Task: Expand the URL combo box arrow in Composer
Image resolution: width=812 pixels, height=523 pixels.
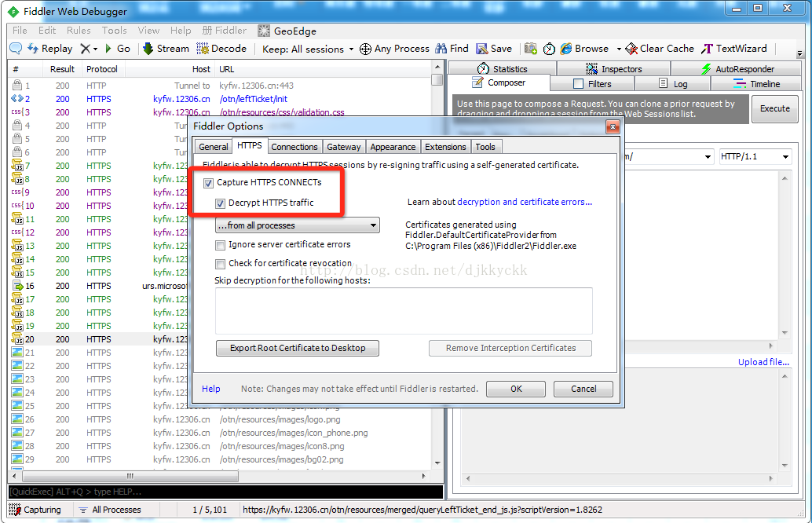Action: pyautogui.click(x=708, y=157)
